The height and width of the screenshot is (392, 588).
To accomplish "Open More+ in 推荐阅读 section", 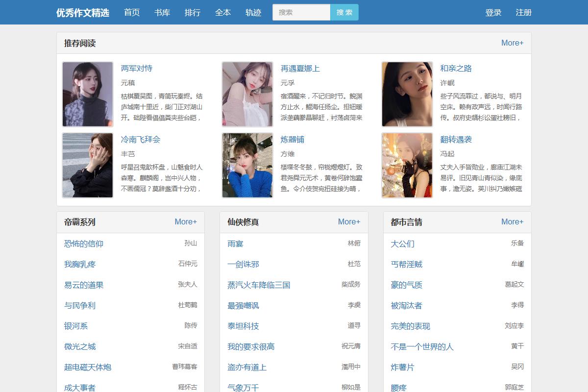I will (x=513, y=43).
